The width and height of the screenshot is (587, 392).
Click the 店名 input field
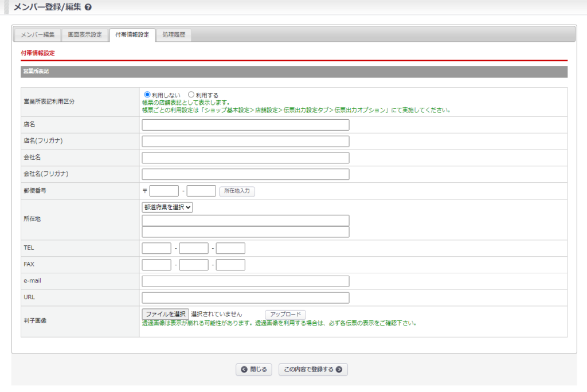245,125
